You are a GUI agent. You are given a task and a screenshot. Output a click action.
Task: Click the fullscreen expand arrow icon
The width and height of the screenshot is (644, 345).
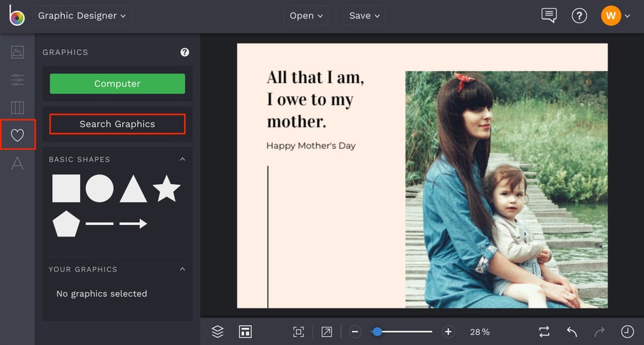click(327, 332)
